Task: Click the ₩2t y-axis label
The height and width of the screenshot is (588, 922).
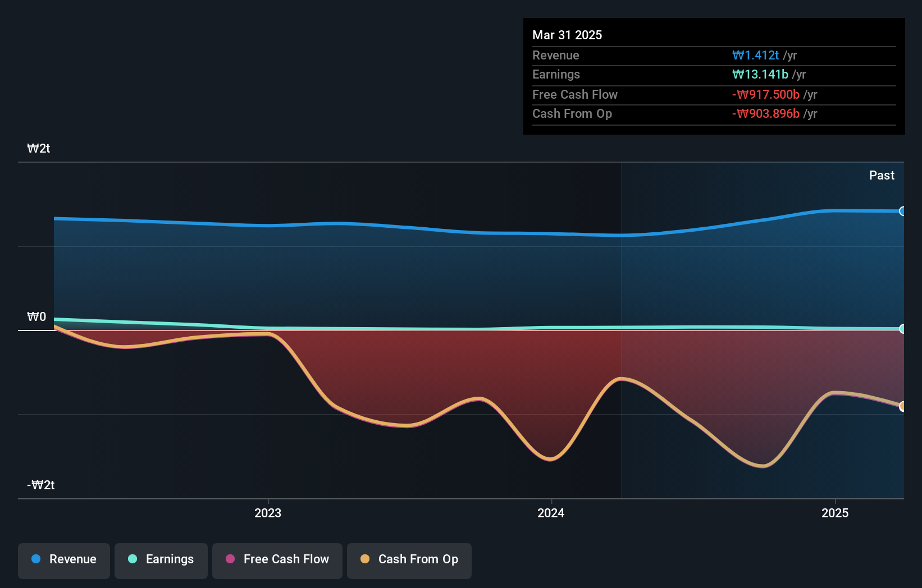Action: coord(39,148)
